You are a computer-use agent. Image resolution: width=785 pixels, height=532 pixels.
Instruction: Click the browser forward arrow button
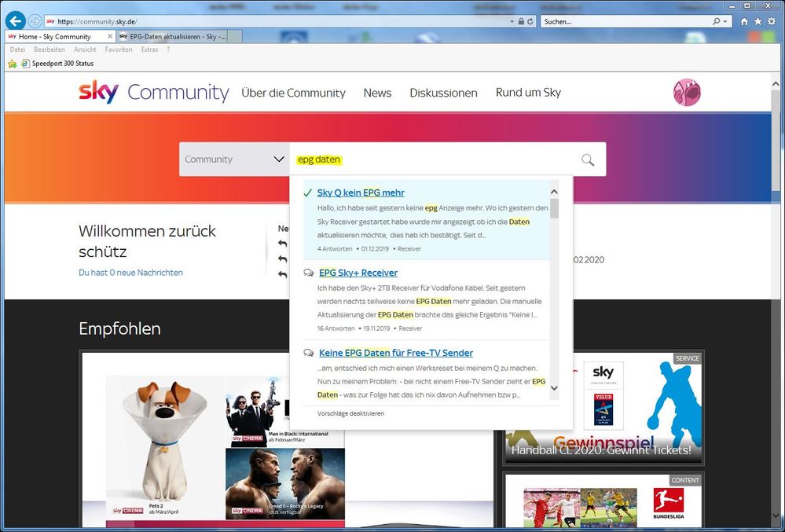(35, 21)
